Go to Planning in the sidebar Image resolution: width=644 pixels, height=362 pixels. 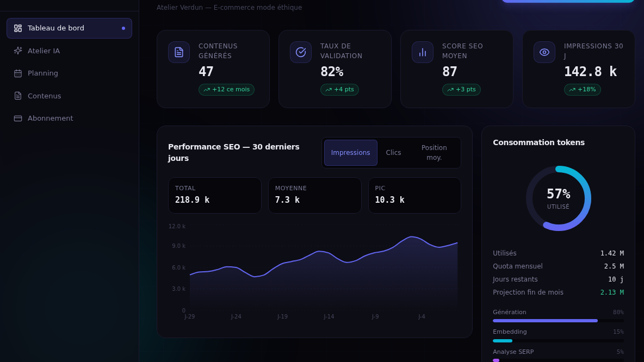point(69,73)
